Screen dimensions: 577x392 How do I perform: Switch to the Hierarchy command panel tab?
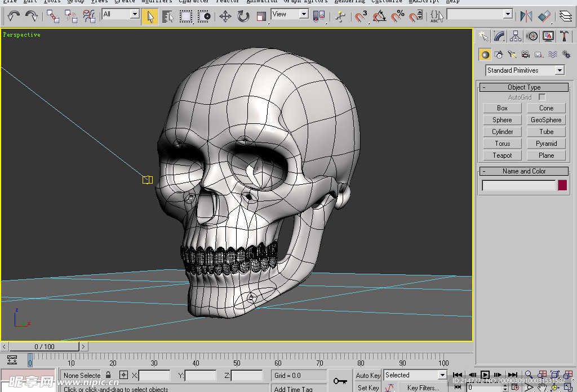coord(516,36)
